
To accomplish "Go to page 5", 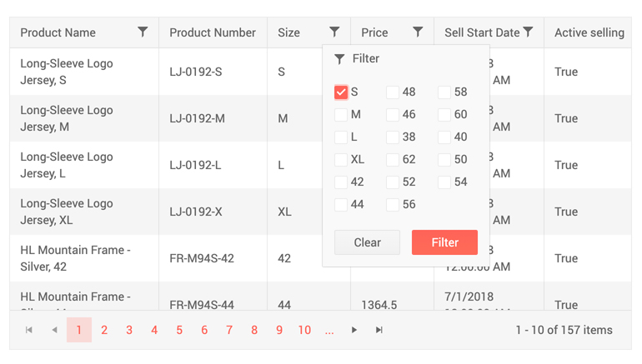I will (x=179, y=330).
